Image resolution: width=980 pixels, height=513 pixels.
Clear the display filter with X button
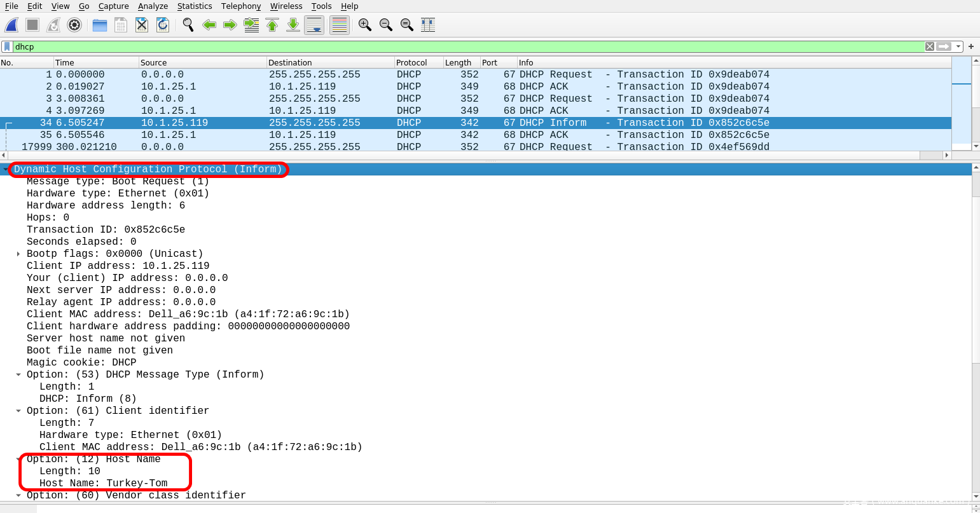pyautogui.click(x=930, y=46)
